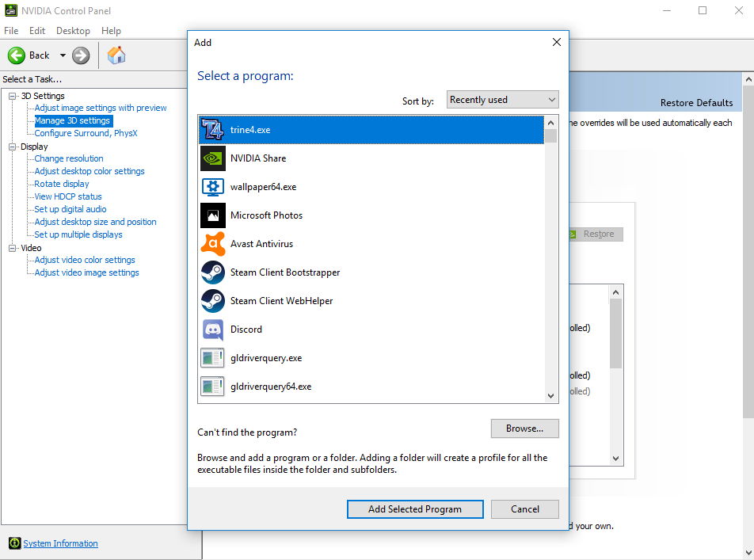Click the Home icon in the toolbar
The width and height of the screenshot is (754, 560).
116,55
